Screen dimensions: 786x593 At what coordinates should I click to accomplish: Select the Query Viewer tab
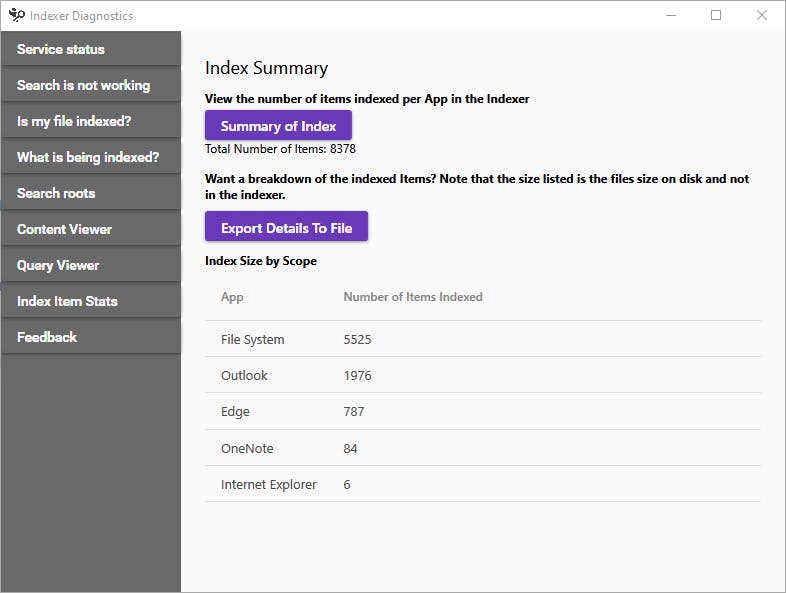(90, 265)
